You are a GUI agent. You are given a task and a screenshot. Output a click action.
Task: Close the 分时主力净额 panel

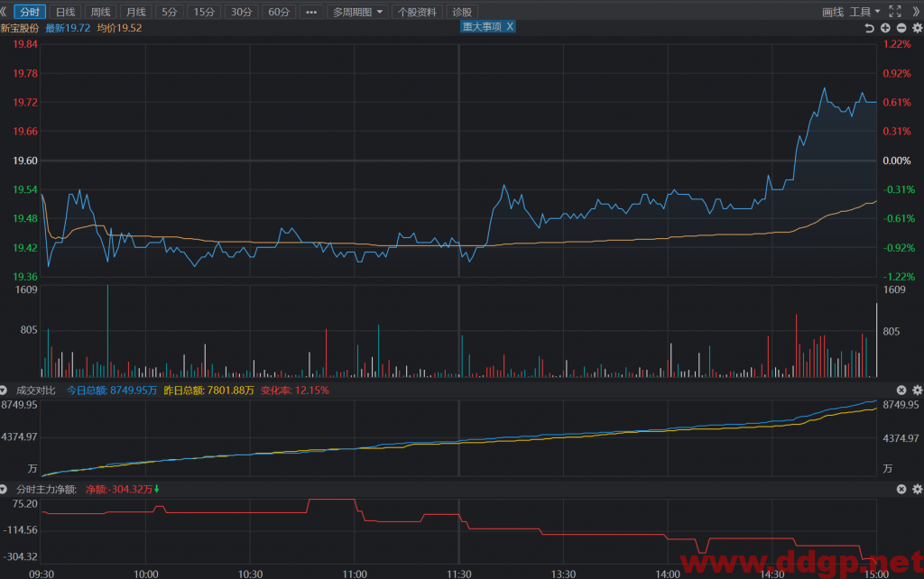[x=901, y=489]
